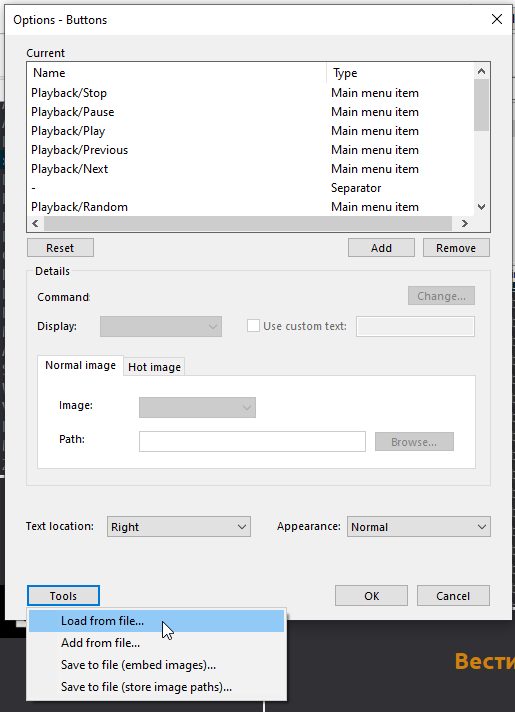Screen dimensions: 515x712
Task: Click the Add button
Action: click(x=381, y=248)
